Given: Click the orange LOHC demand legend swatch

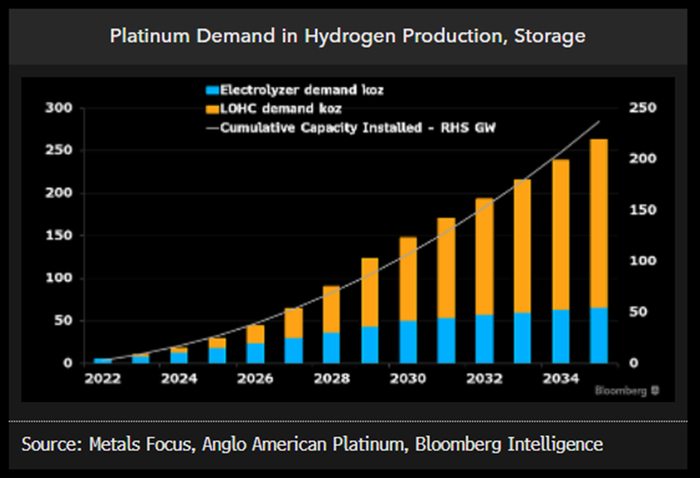Looking at the screenshot, I should point(212,109).
